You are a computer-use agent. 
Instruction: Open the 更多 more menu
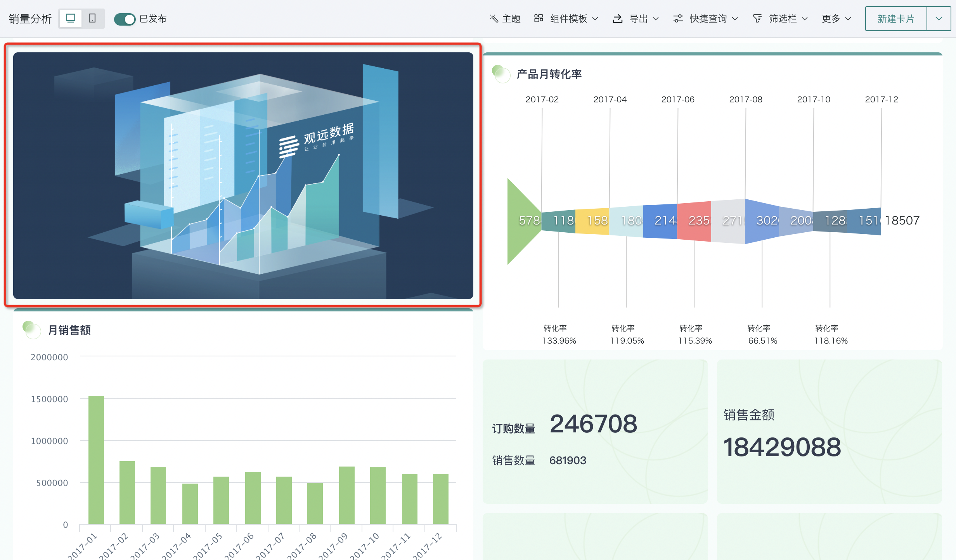(836, 19)
